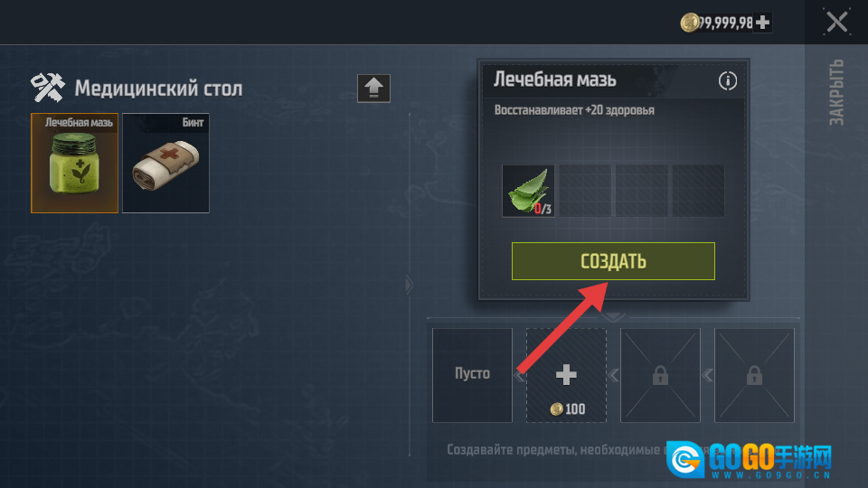Click the last locked queue slot

(x=754, y=375)
